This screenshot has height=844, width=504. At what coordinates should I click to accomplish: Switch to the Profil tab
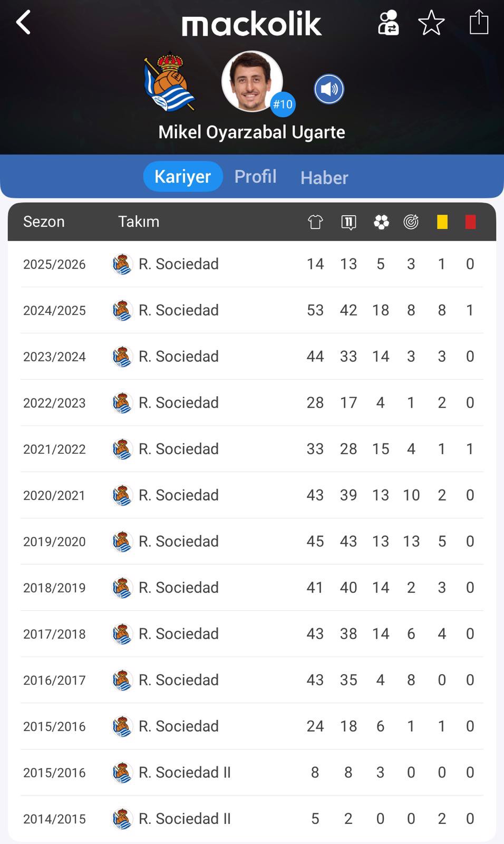tap(255, 176)
